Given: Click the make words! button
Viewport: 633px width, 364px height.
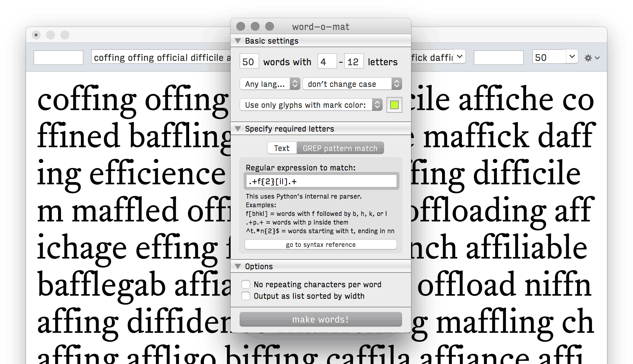Looking at the screenshot, I should (321, 319).
